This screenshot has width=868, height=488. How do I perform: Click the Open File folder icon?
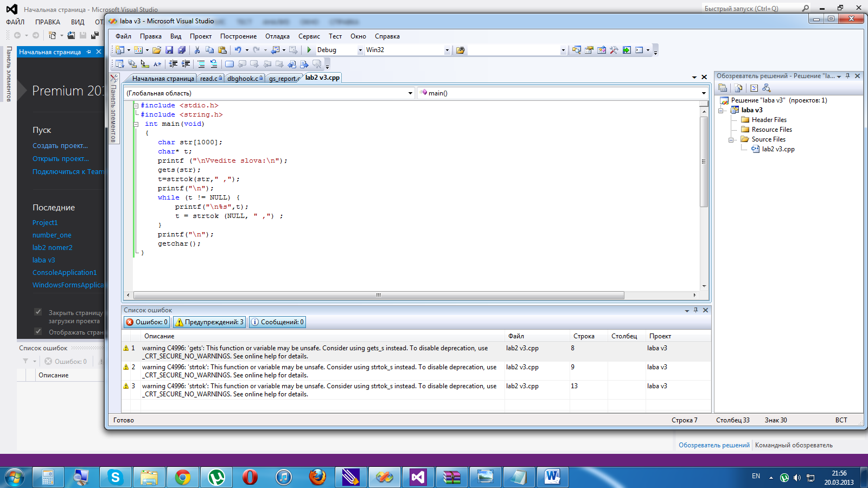[156, 50]
